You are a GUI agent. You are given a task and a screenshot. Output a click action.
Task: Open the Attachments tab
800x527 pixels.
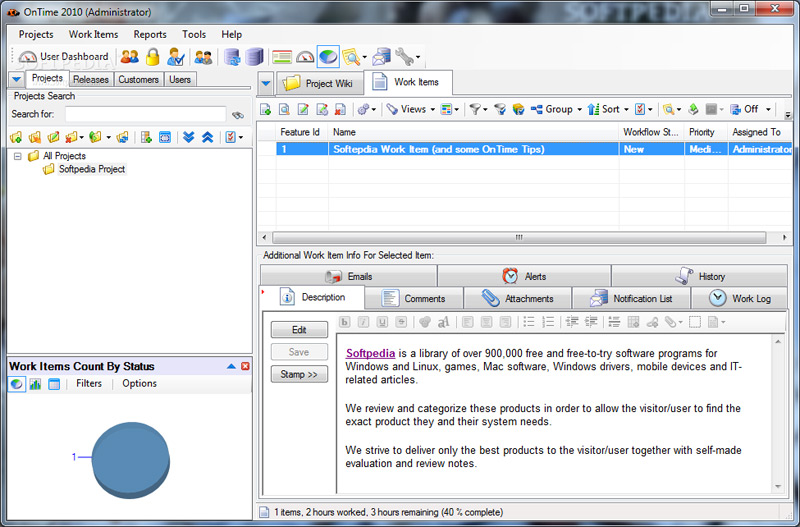[518, 298]
